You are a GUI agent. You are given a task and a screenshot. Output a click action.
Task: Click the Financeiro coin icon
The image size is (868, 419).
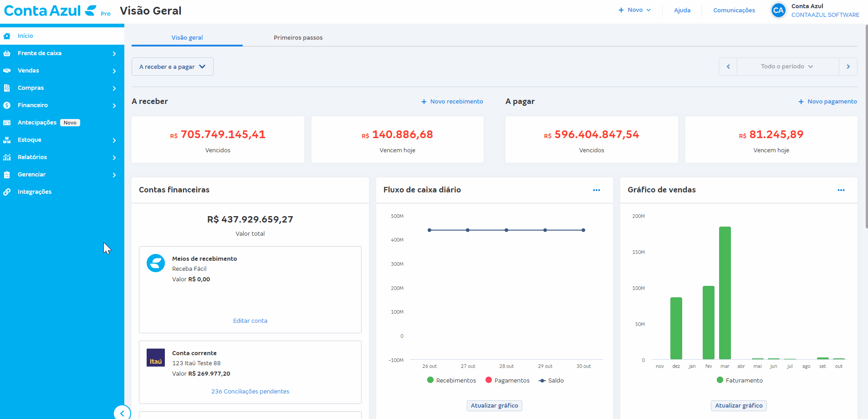(x=7, y=105)
